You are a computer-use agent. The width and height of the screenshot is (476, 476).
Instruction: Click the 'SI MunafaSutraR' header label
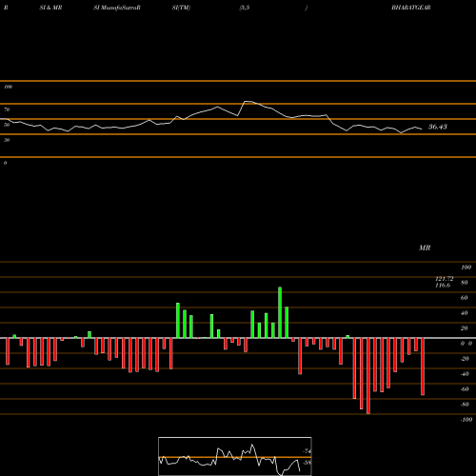point(117,8)
